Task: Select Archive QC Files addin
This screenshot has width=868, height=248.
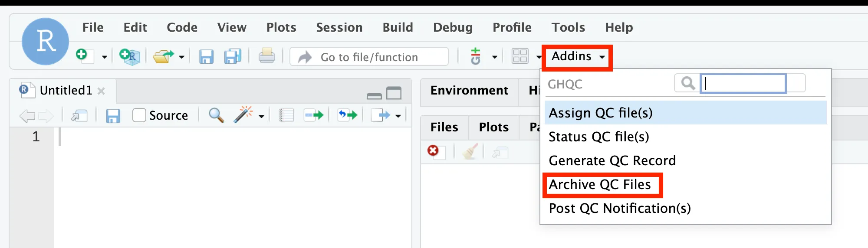Action: pos(600,185)
